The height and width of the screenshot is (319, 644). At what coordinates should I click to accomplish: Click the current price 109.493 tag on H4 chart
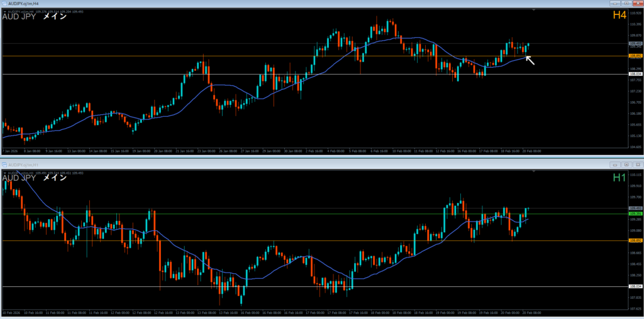pyautogui.click(x=635, y=43)
